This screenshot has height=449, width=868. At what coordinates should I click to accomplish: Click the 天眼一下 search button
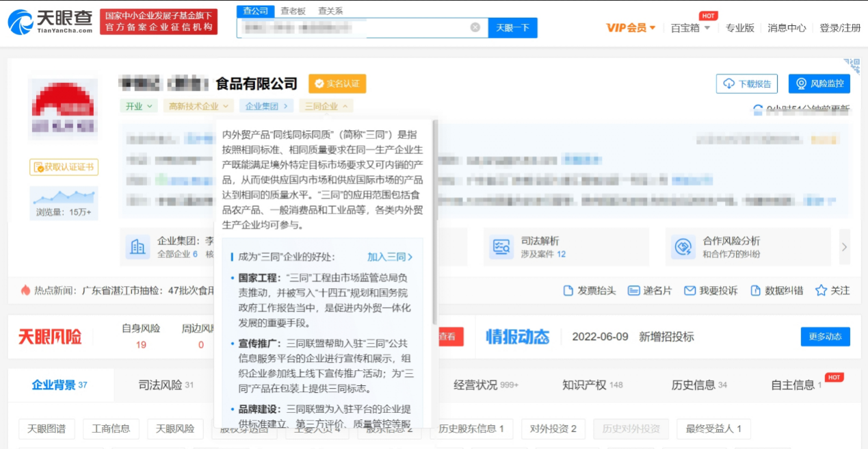click(512, 28)
